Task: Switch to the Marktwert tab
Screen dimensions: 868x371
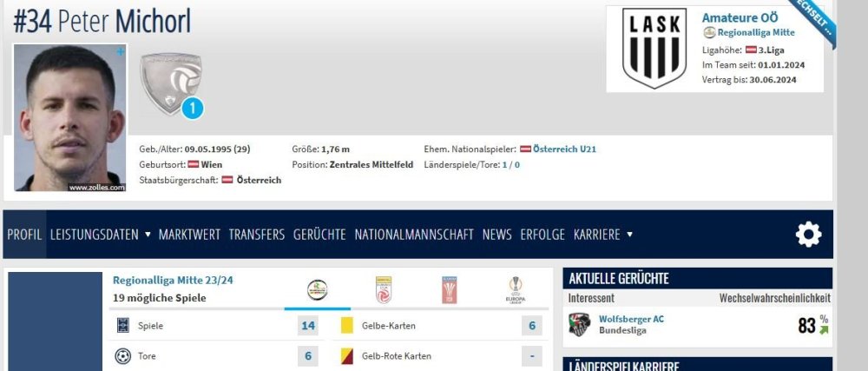Action: point(189,235)
